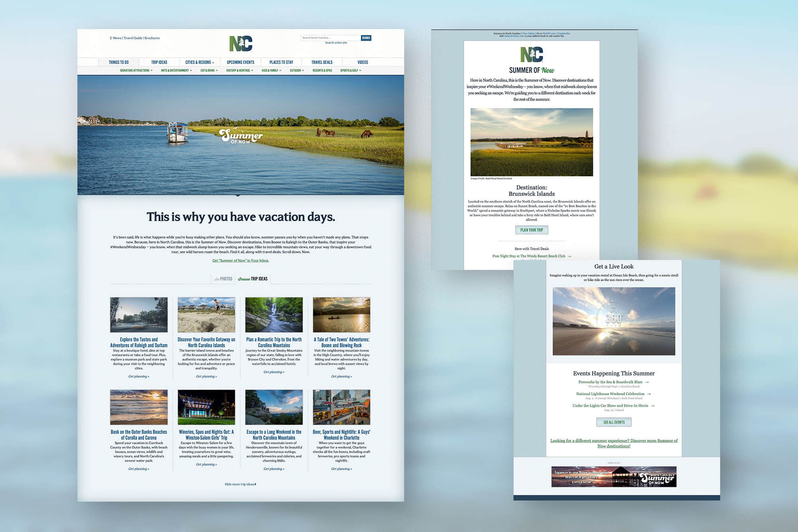
Task: Open Travel Deals in main navigation
Action: pyautogui.click(x=322, y=62)
